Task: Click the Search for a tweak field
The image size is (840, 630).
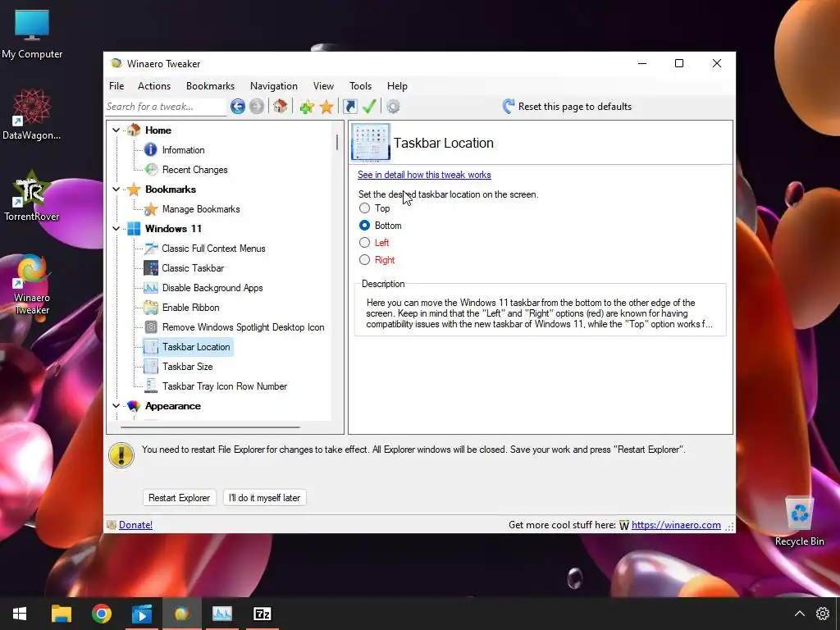Action: coord(166,107)
